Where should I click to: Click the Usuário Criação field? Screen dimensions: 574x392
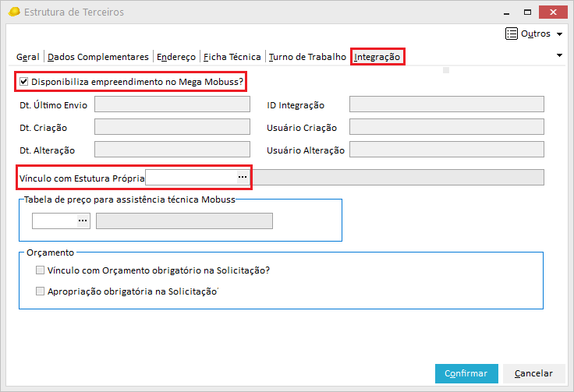[447, 127]
